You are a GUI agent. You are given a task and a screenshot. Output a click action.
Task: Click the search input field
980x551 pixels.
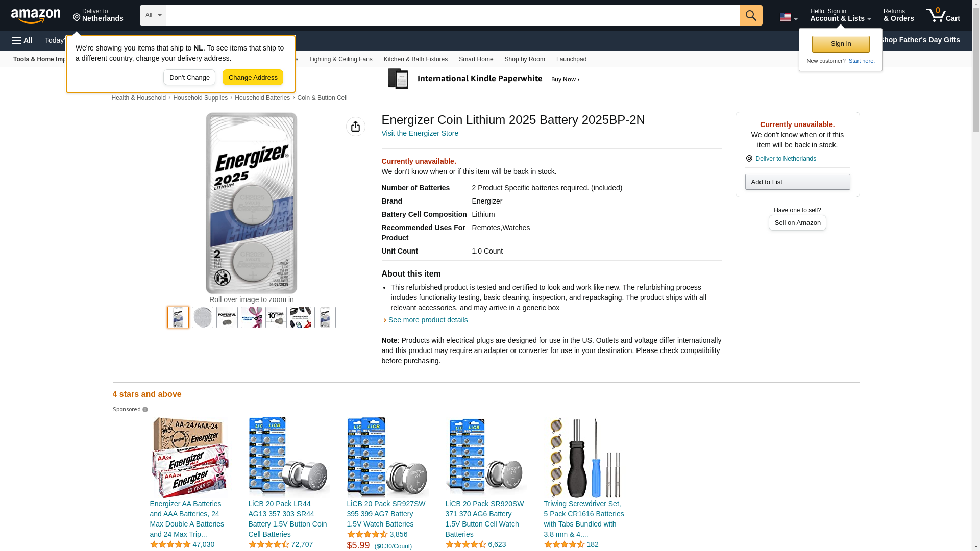[452, 15]
